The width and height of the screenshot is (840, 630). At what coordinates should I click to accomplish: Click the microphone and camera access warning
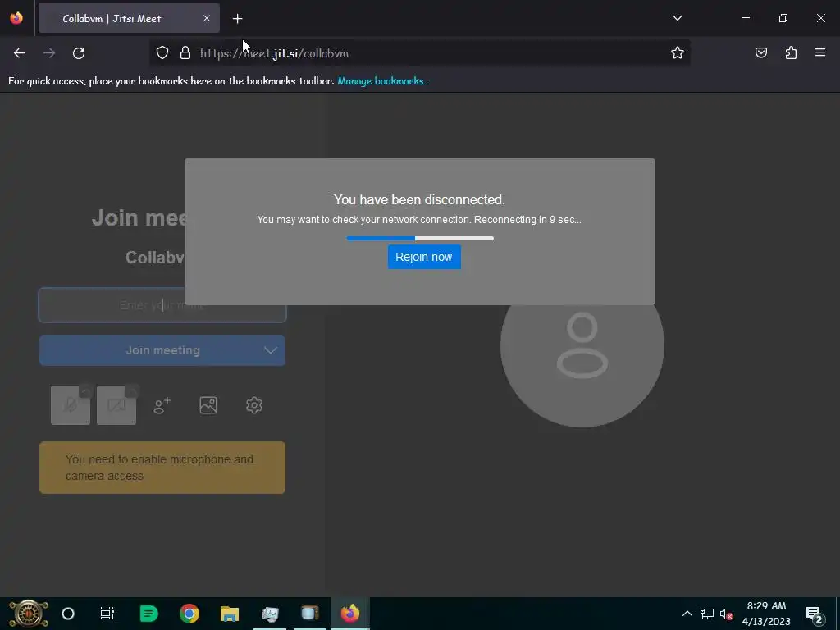point(162,468)
